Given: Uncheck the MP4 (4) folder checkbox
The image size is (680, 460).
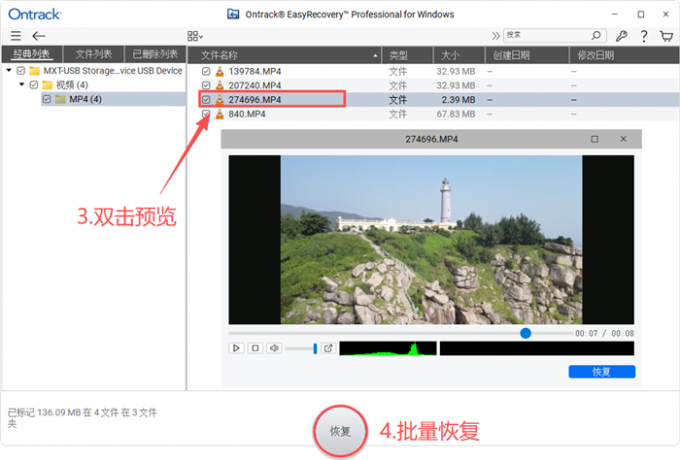Looking at the screenshot, I should click(47, 99).
